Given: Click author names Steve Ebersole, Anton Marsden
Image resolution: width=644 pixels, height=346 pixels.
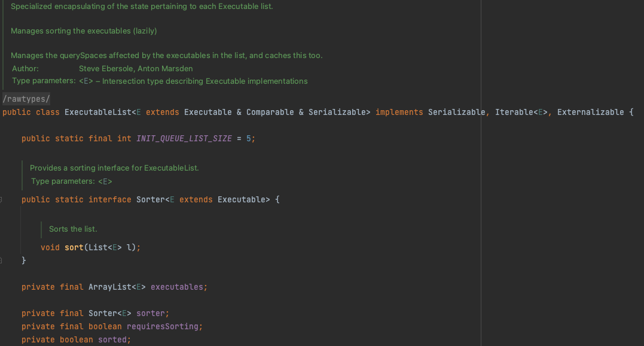Looking at the screenshot, I should pyautogui.click(x=136, y=69).
